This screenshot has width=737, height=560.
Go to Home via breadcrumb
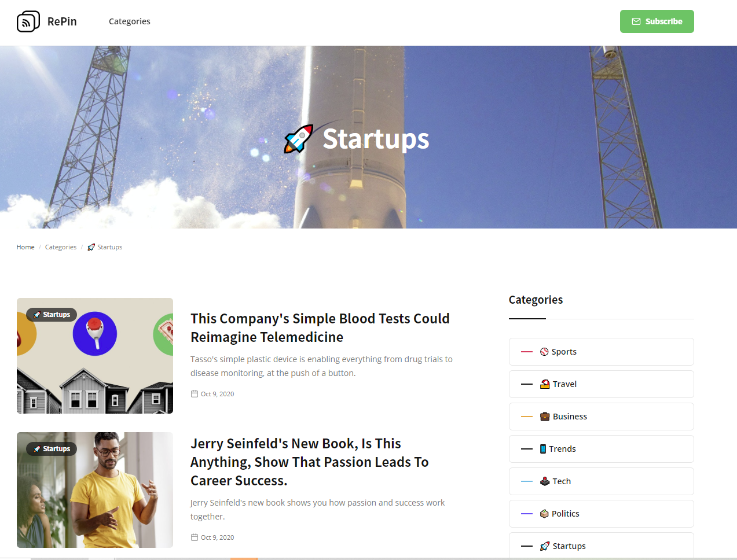(x=25, y=247)
